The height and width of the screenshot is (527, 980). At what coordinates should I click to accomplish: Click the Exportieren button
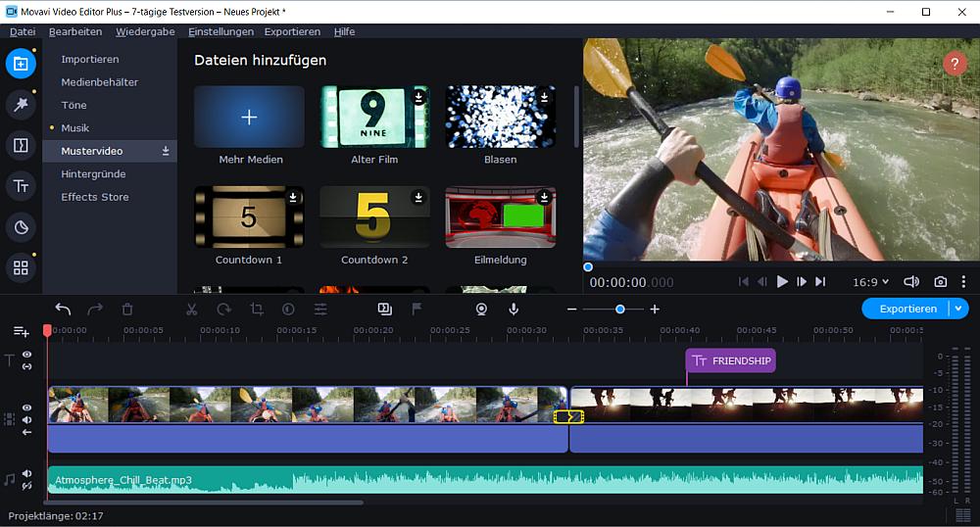pos(907,309)
